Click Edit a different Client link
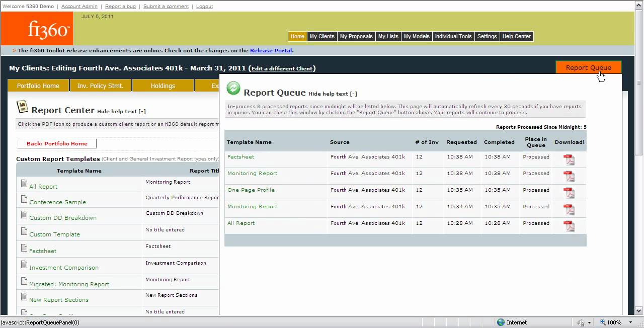The height and width of the screenshot is (328, 644). tap(282, 68)
